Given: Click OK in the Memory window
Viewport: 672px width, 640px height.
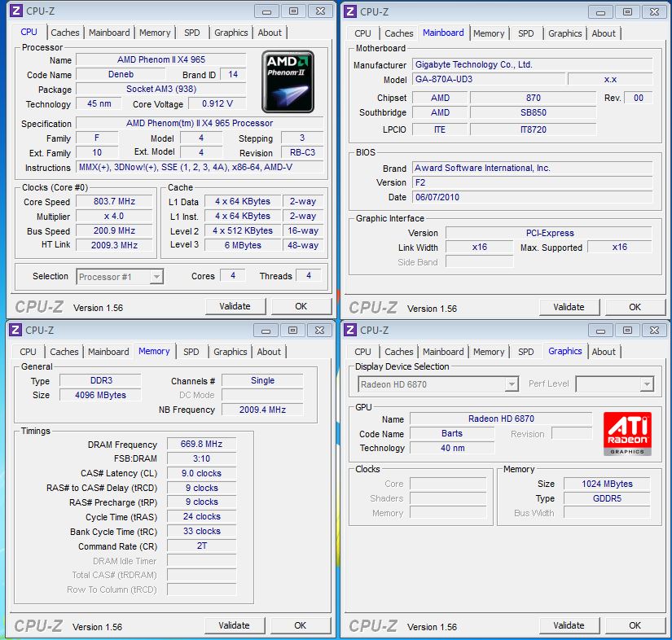Looking at the screenshot, I should click(x=300, y=625).
